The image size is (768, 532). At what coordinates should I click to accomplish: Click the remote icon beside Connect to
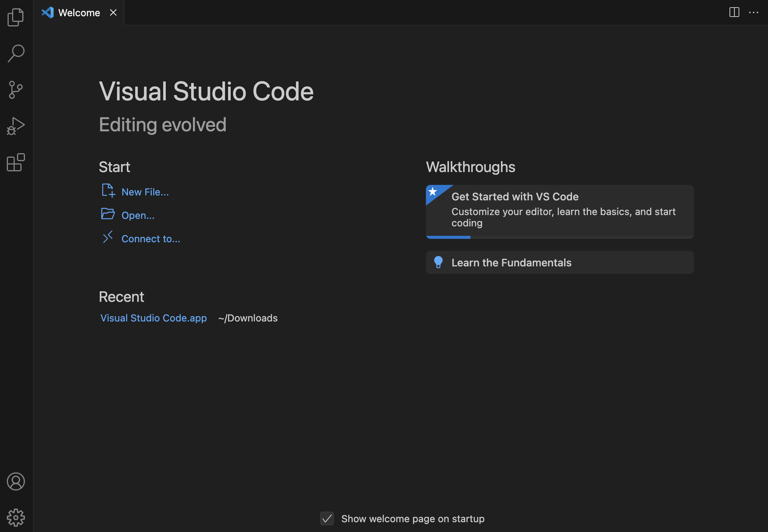point(108,237)
